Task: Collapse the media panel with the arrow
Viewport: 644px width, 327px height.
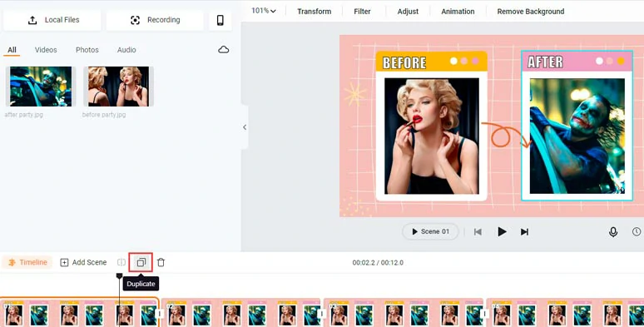Action: 245,127
